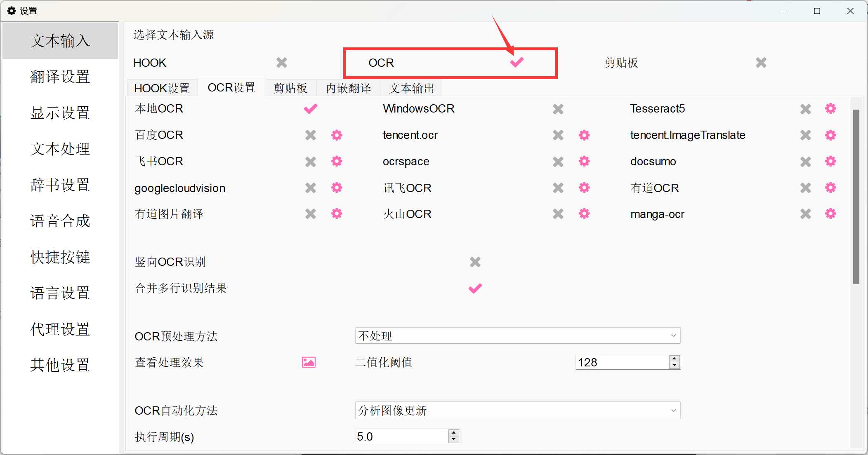Select HOOK text input source
Screen dimensions: 868x455
point(281,63)
